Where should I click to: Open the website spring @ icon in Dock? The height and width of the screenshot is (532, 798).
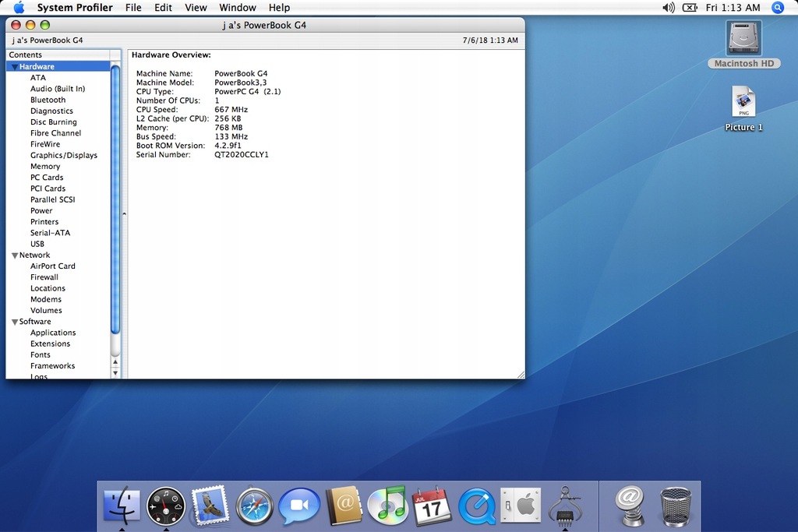coord(630,506)
